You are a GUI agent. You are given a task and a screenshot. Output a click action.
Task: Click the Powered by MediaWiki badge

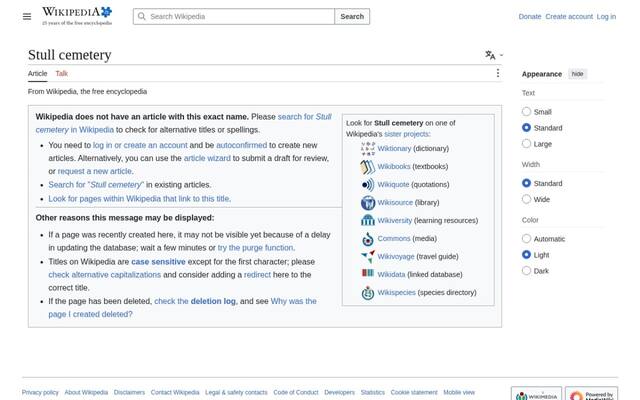[x=591, y=394]
